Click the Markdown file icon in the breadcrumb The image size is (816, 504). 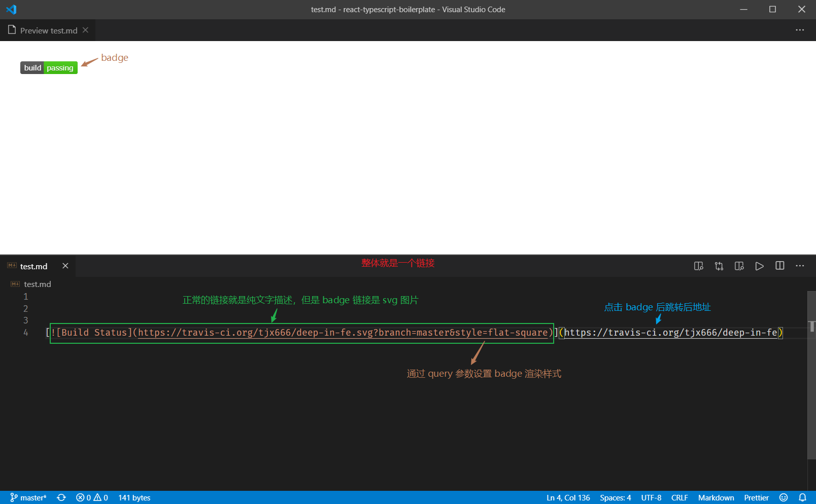point(15,284)
